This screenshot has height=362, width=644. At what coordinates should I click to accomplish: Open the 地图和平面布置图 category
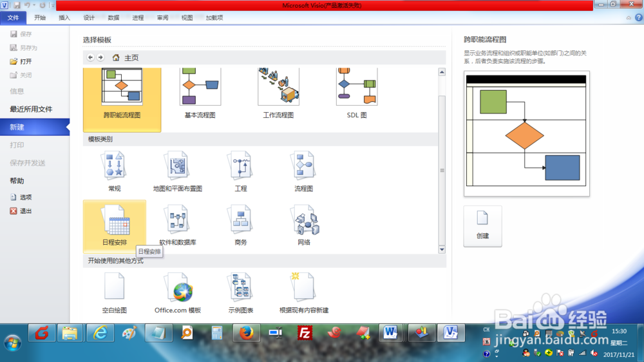pyautogui.click(x=178, y=172)
